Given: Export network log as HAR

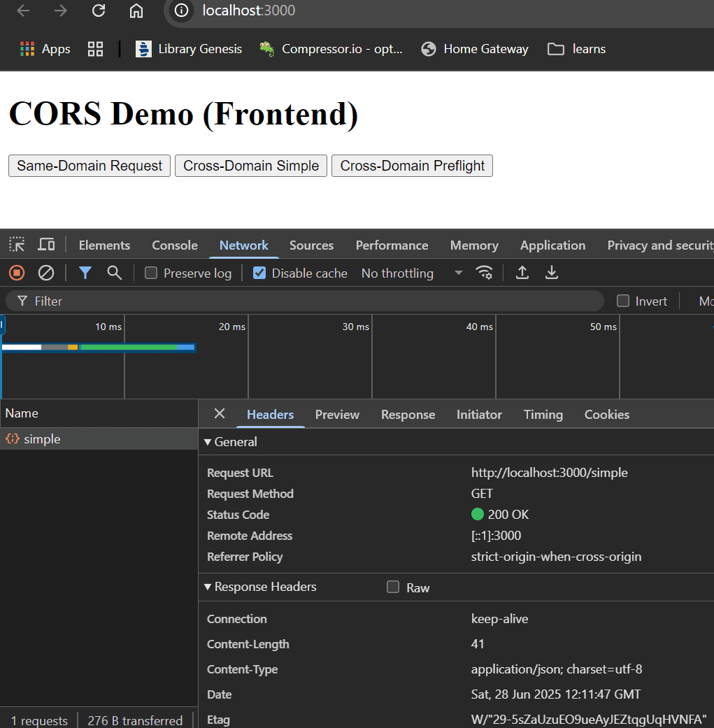Looking at the screenshot, I should pyautogui.click(x=552, y=273).
